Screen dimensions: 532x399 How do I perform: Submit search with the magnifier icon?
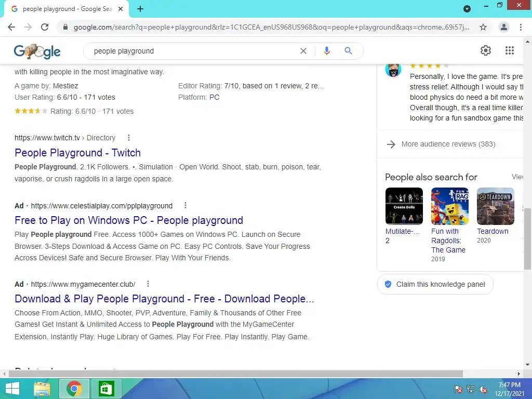tap(348, 51)
